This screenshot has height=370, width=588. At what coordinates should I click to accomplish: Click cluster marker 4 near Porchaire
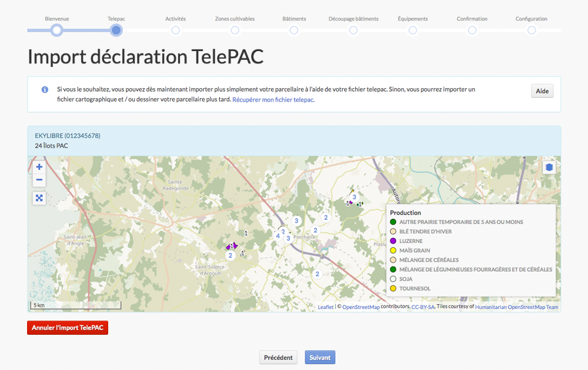(x=278, y=236)
